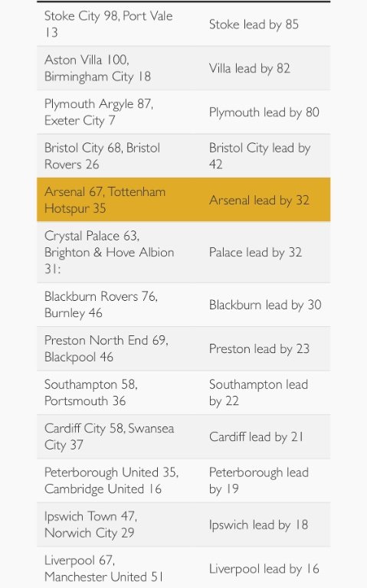Screen dimensions: 367x588
Task: Select Plymouth Argyle 87, Exeter City 7
Action: click(99, 112)
